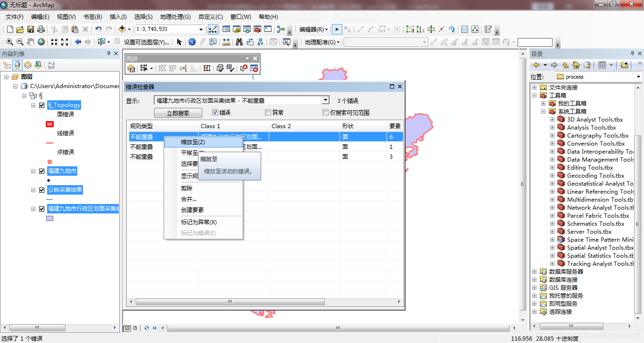Toggle visibility of 福建九地市 layer
Image resolution: width=644 pixels, height=343 pixels.
[42, 171]
